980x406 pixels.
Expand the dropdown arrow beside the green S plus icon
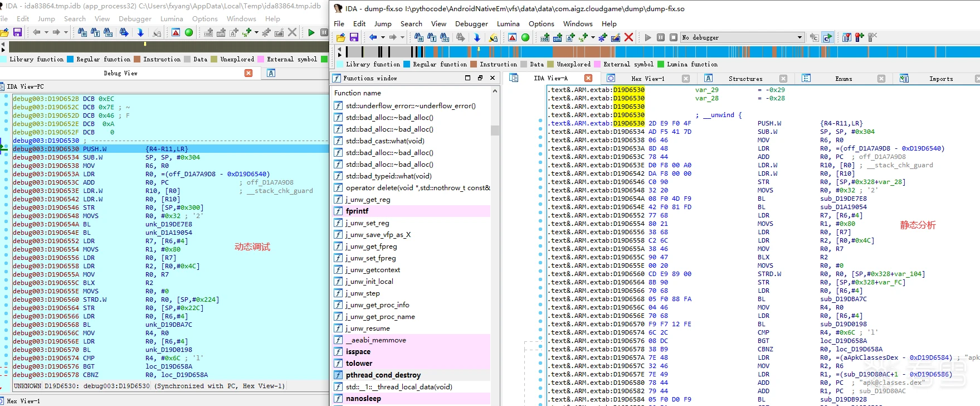593,37
